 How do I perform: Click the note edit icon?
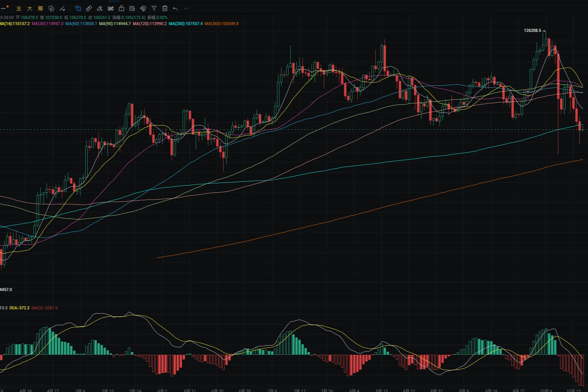coord(132,8)
